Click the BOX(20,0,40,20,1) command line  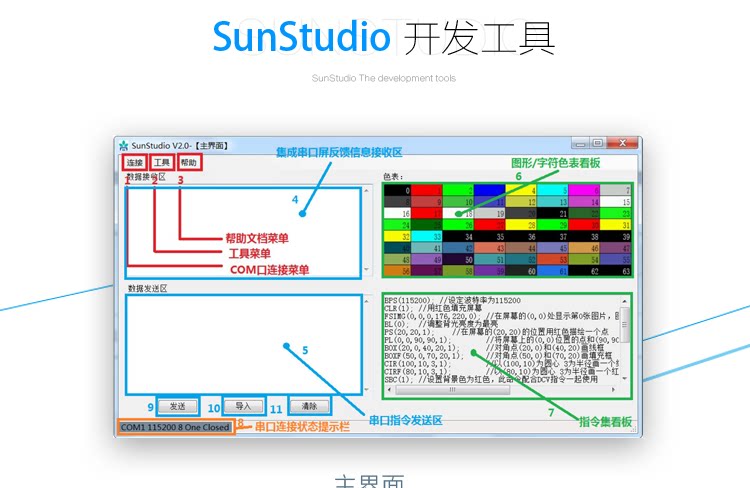pyautogui.click(x=494, y=348)
